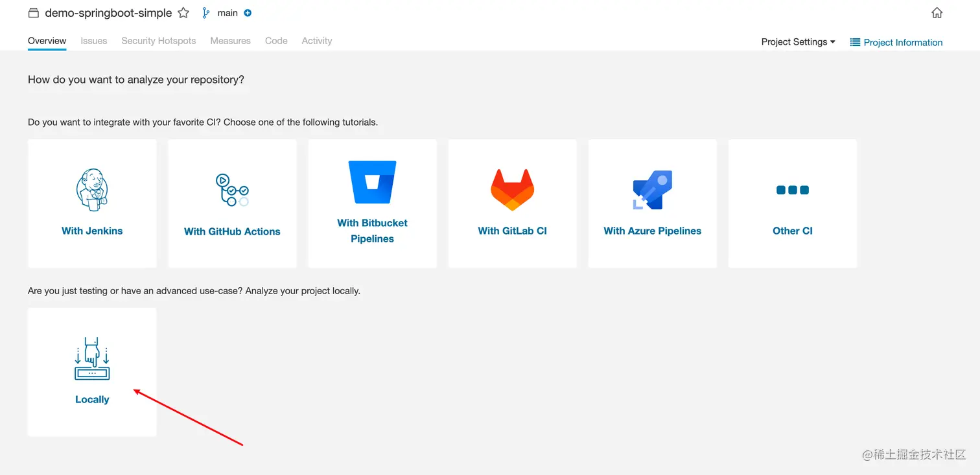
Task: Click the "Are you just testing" paragraph
Action: click(194, 291)
